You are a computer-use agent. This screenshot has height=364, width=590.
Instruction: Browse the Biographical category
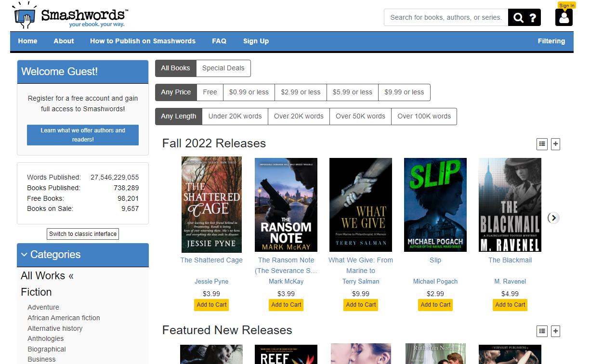click(47, 349)
